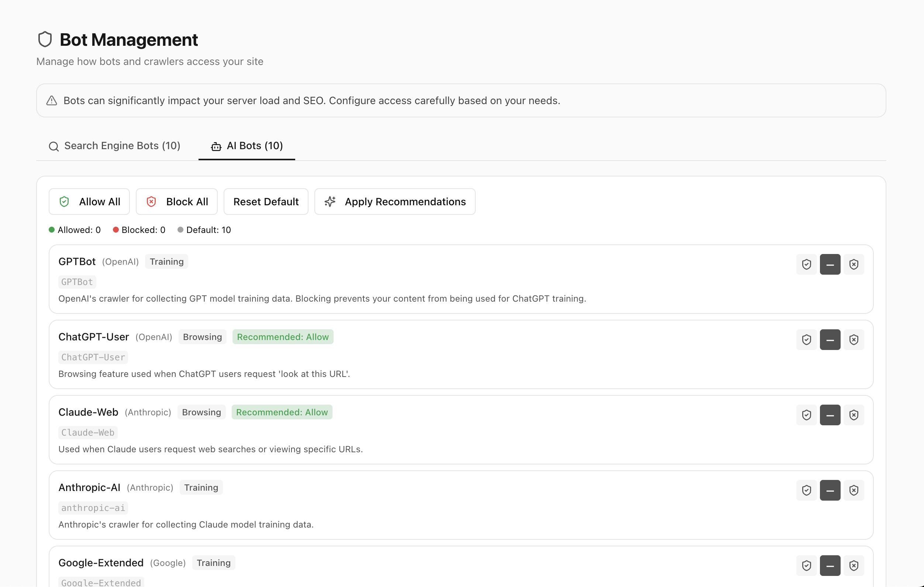Switch to the Search Engine Bots tab
Screen dimensions: 924x587
(114, 146)
